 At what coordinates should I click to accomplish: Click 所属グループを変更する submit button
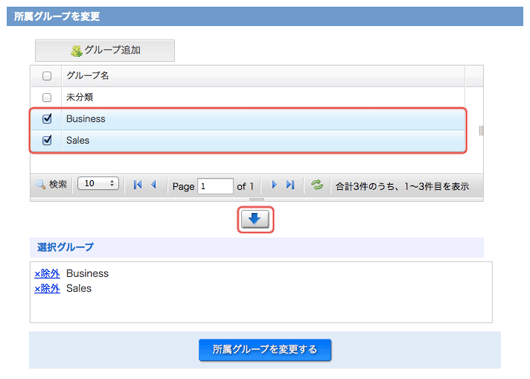point(265,350)
